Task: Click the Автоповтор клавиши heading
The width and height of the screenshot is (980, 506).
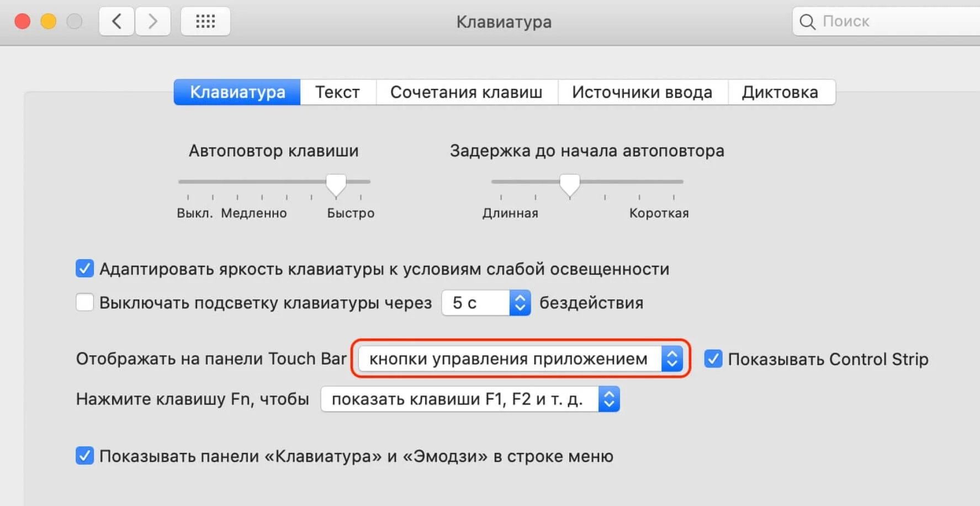Action: coord(274,151)
